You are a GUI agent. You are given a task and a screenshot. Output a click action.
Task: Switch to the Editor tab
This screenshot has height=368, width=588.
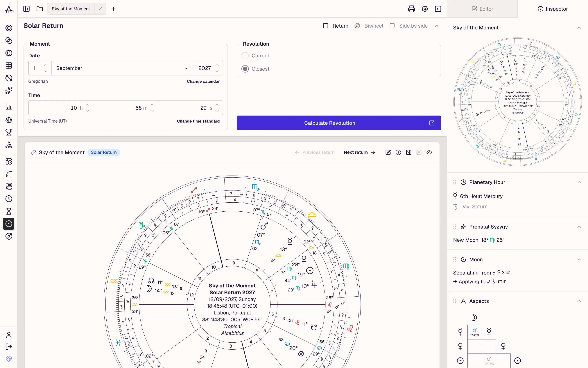tap(482, 9)
